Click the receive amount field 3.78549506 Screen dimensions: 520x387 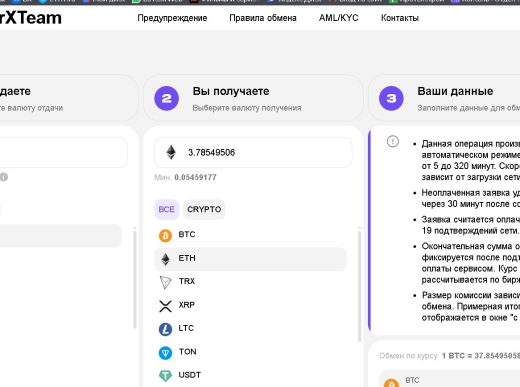point(253,152)
